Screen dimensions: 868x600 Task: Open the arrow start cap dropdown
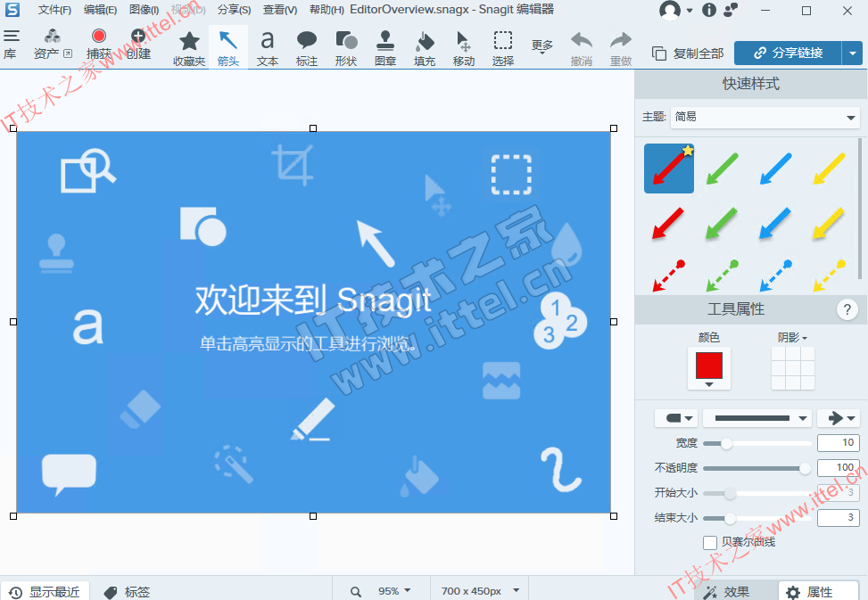(676, 418)
